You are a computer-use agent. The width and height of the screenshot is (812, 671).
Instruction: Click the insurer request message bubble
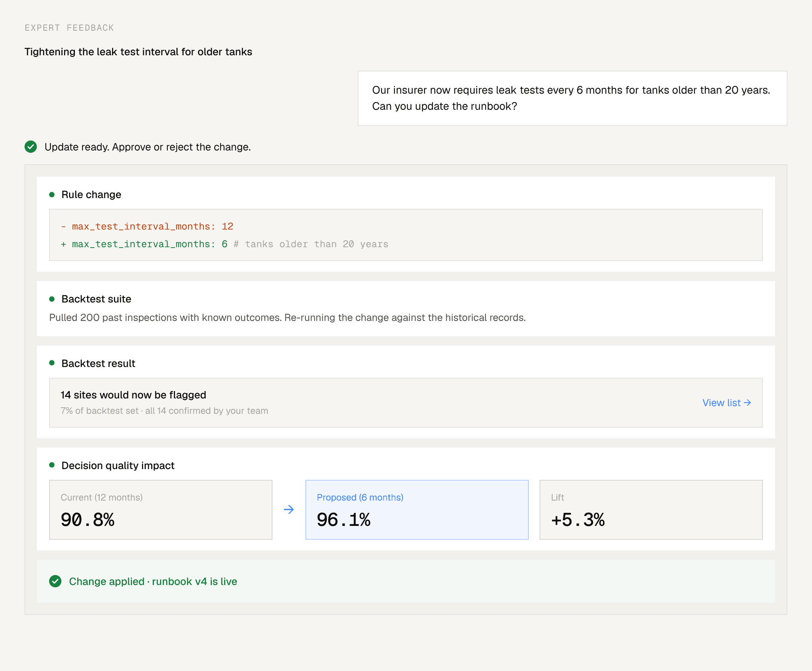(572, 98)
